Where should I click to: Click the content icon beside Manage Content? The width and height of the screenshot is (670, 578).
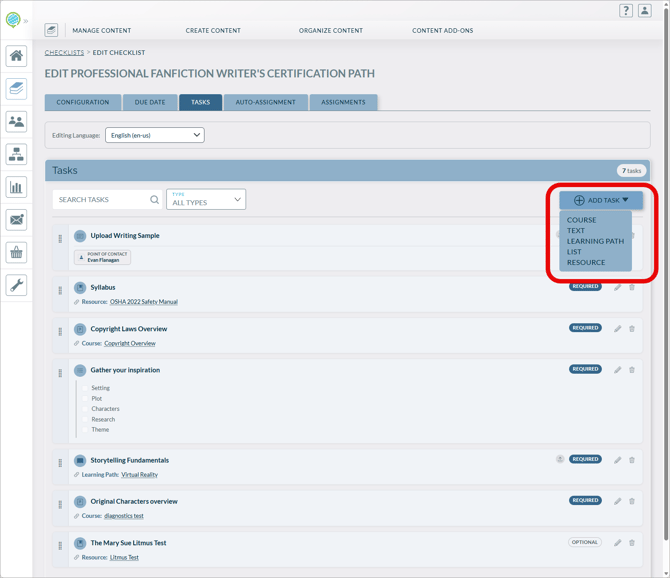pyautogui.click(x=51, y=30)
